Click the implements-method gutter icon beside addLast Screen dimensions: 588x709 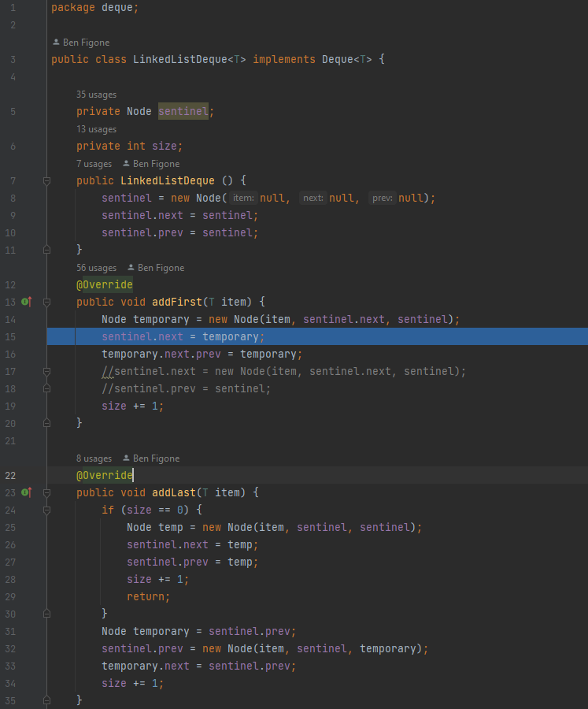[x=26, y=492]
